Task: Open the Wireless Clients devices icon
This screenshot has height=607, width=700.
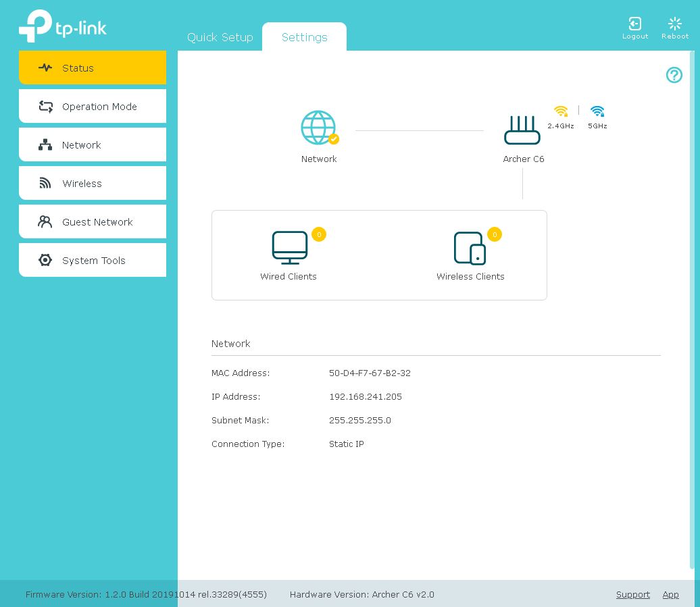Action: (470, 248)
